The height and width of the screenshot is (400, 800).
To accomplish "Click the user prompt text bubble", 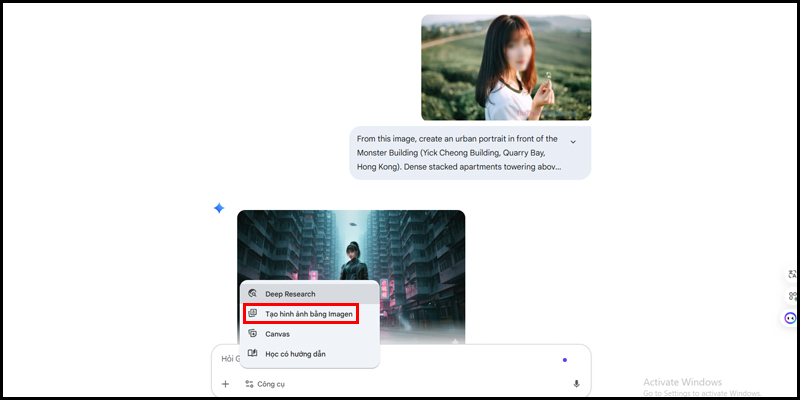I will (460, 153).
